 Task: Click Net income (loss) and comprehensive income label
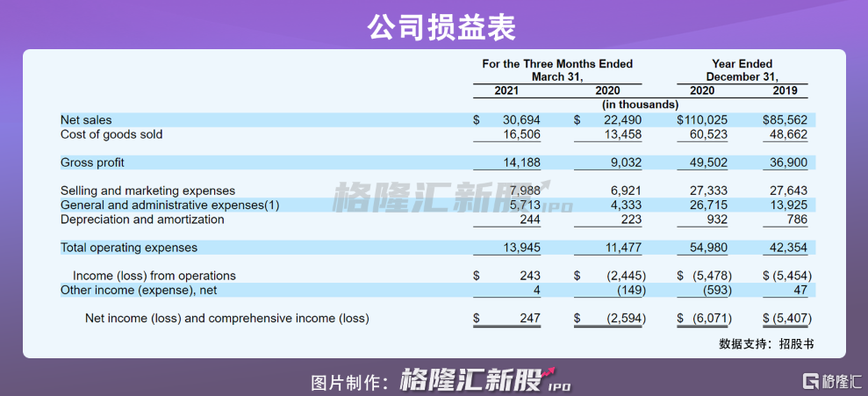tap(226, 319)
